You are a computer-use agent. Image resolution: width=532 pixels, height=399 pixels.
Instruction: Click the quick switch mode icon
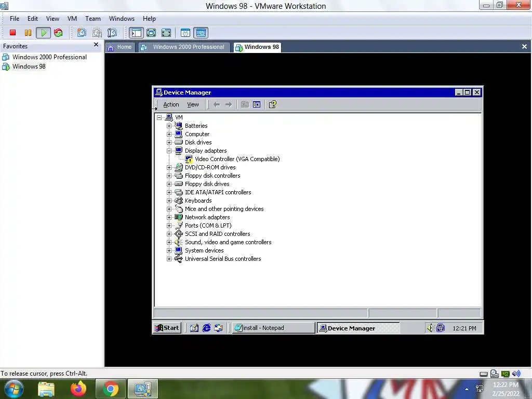click(166, 33)
